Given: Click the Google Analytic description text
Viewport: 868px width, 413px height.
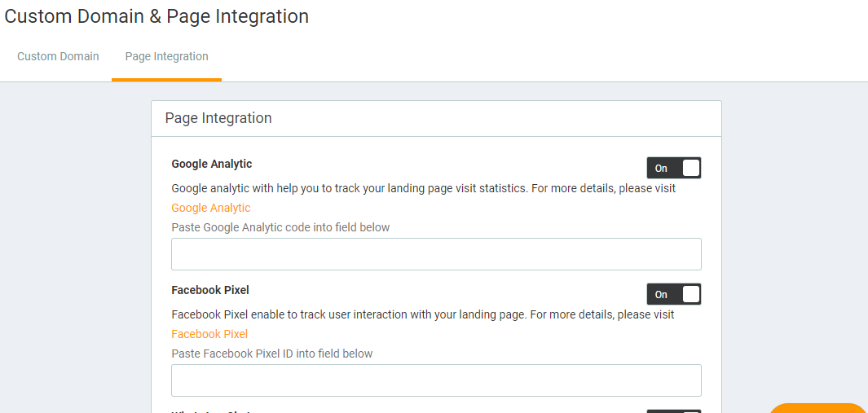Looking at the screenshot, I should 423,188.
